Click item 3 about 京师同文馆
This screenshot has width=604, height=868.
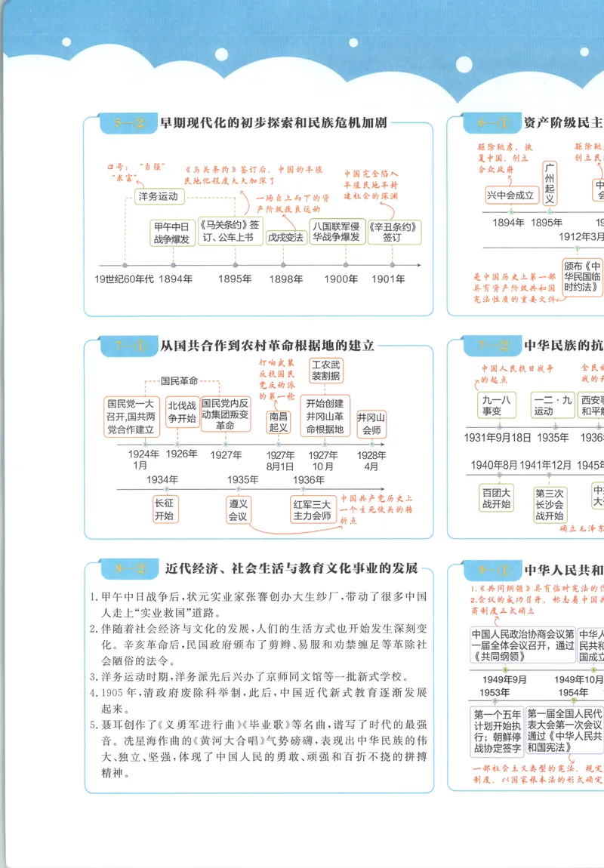(250, 676)
